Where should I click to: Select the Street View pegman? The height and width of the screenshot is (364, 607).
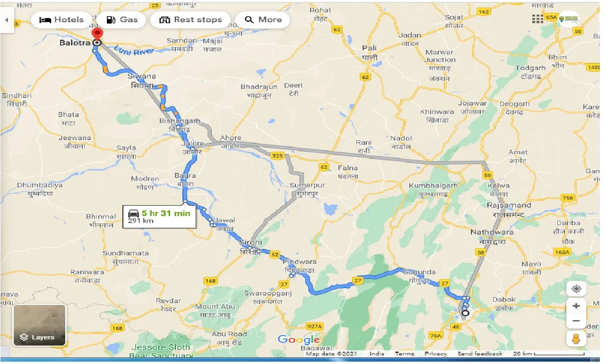576,338
